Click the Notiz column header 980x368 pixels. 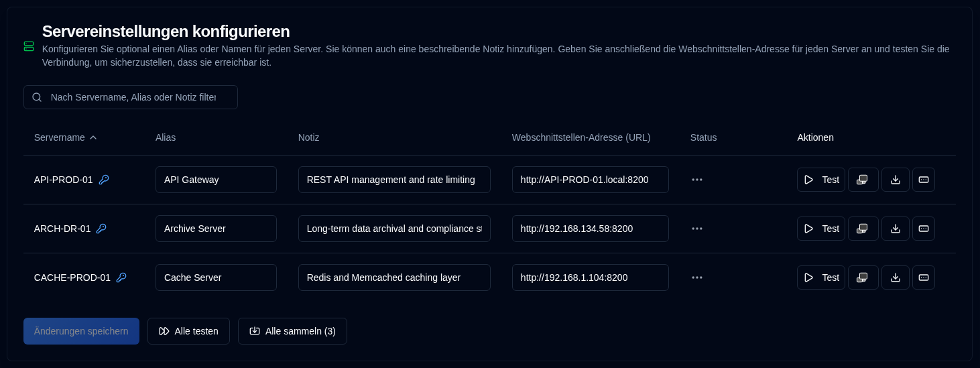click(x=308, y=137)
